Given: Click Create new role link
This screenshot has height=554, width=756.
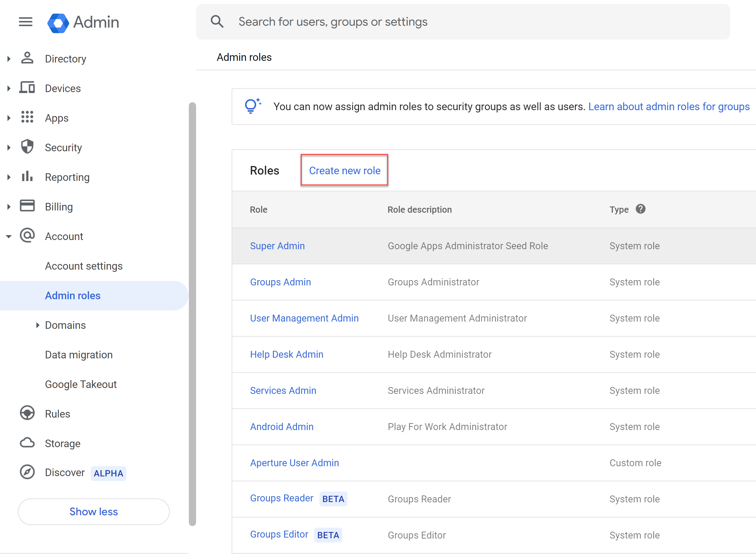Looking at the screenshot, I should pyautogui.click(x=345, y=171).
